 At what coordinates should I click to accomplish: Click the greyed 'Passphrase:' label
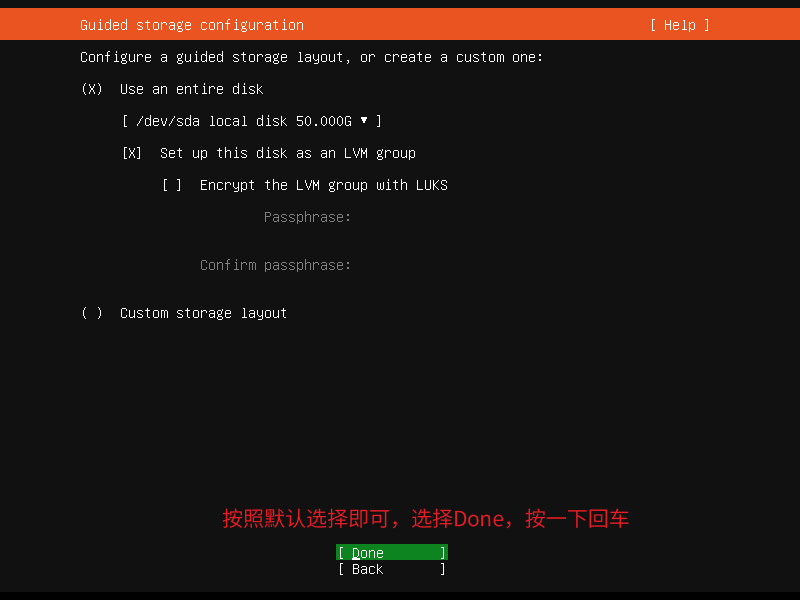(x=307, y=217)
